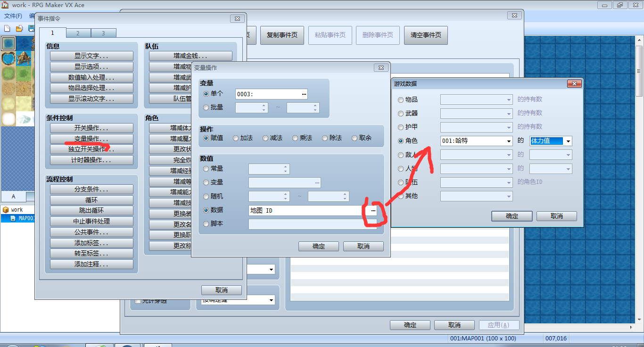The image size is (644, 347).
Task: Click the 增减金钱... command button
Action: click(190, 56)
